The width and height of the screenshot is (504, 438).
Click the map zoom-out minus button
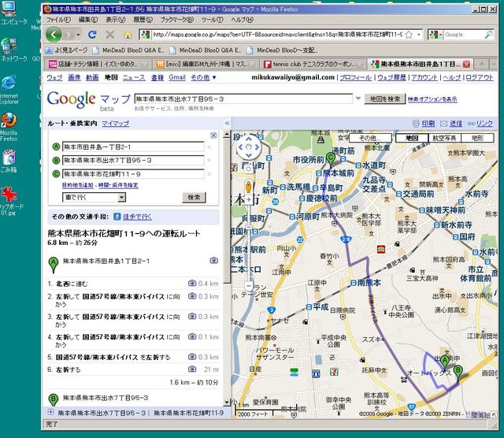point(247,285)
